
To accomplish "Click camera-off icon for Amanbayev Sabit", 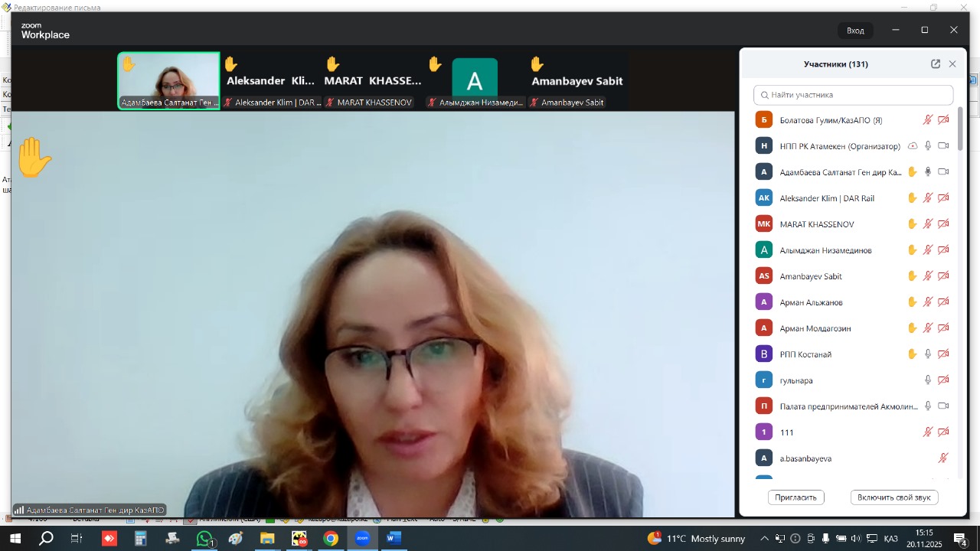I will pos(943,276).
